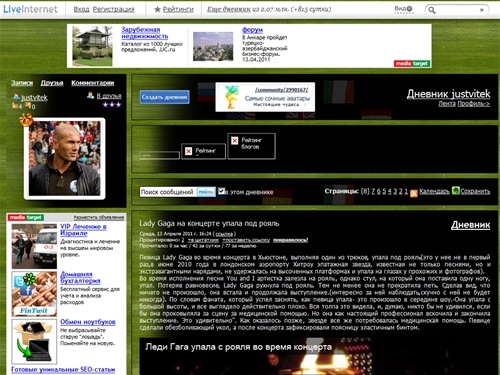Click the +в цитатник link
Viewport: 500px width, 375px height.
point(203,240)
